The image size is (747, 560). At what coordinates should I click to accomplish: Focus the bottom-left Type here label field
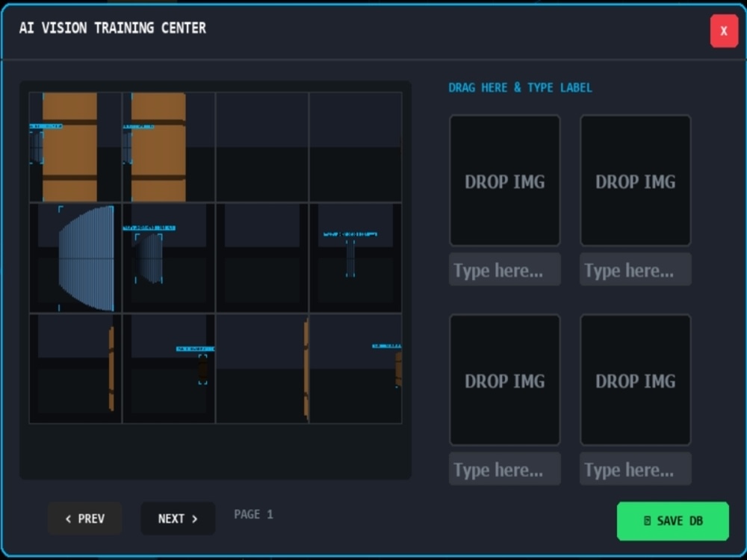tap(504, 469)
